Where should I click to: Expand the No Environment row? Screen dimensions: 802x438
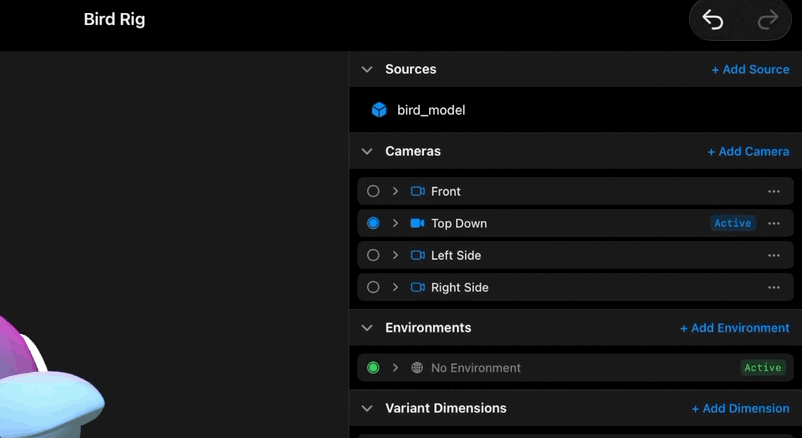(x=395, y=367)
